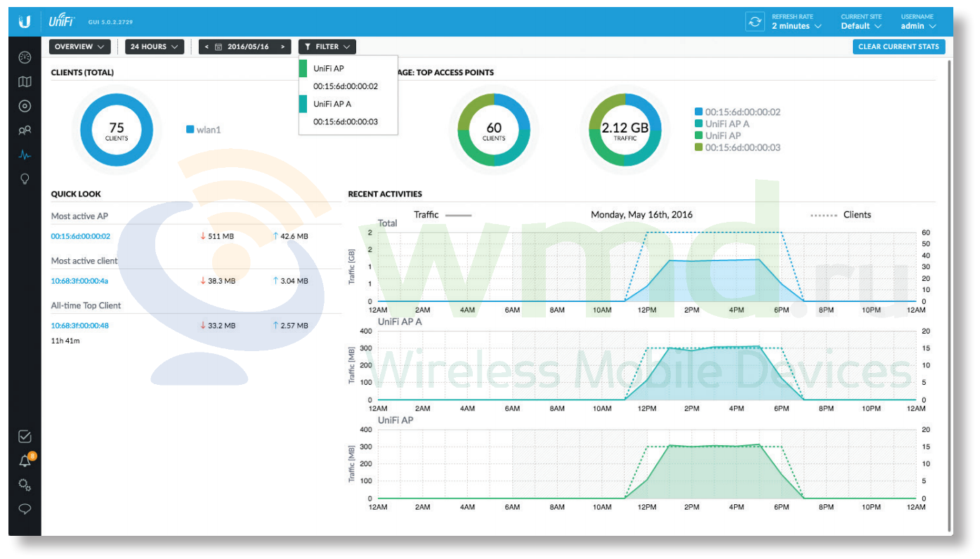
Task: Click the alerts badge showing 8
Action: coord(32,456)
